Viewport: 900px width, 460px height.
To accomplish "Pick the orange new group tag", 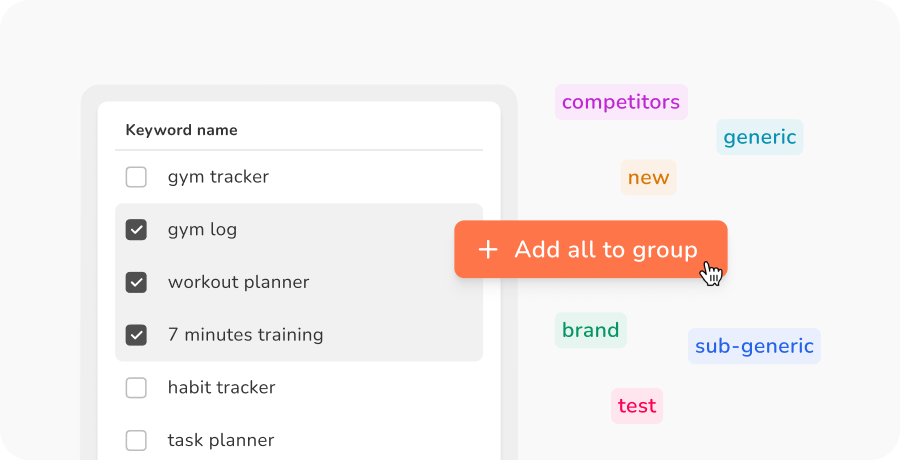I will (x=648, y=178).
